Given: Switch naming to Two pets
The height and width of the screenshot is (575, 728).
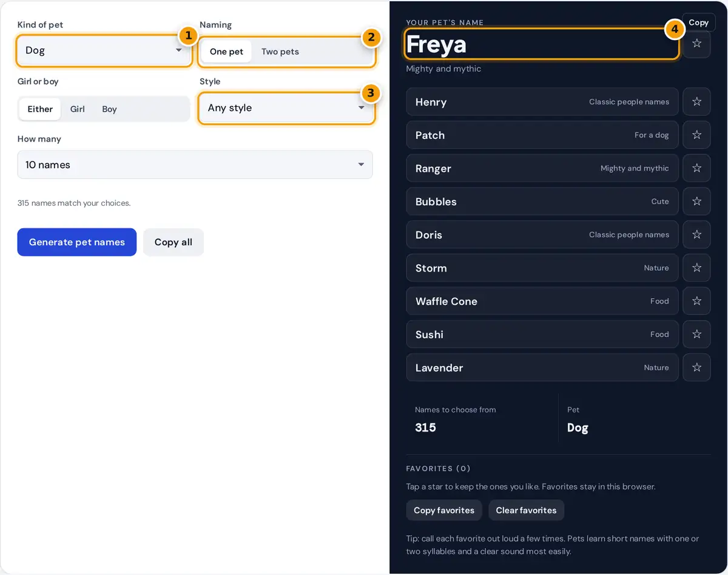Looking at the screenshot, I should (280, 52).
